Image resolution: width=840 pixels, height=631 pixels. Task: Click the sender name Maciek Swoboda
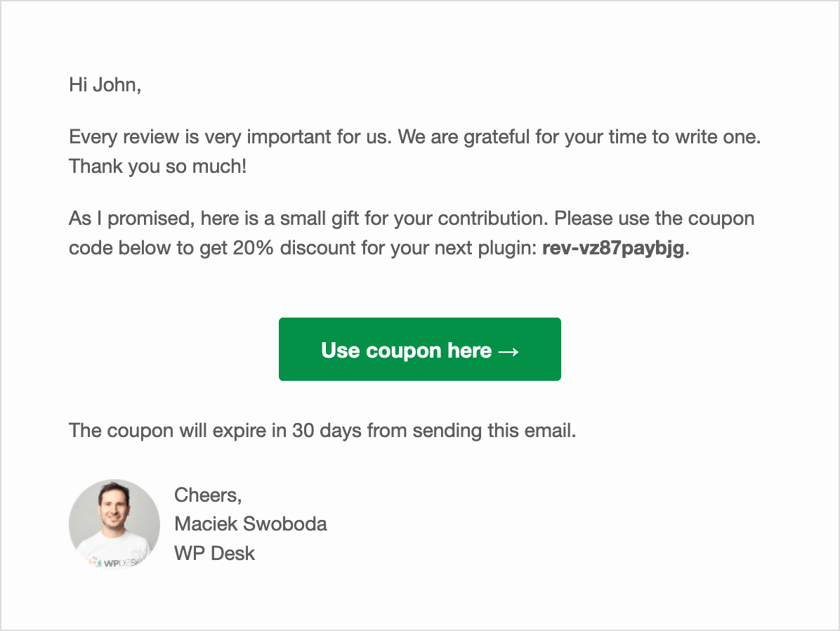(250, 523)
